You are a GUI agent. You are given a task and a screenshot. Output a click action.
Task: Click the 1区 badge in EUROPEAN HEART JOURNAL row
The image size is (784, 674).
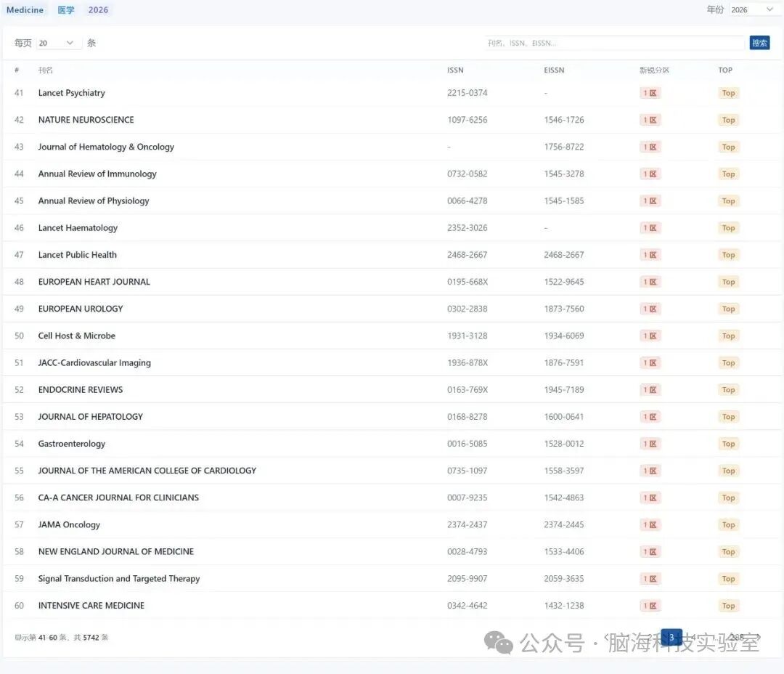pyautogui.click(x=650, y=282)
